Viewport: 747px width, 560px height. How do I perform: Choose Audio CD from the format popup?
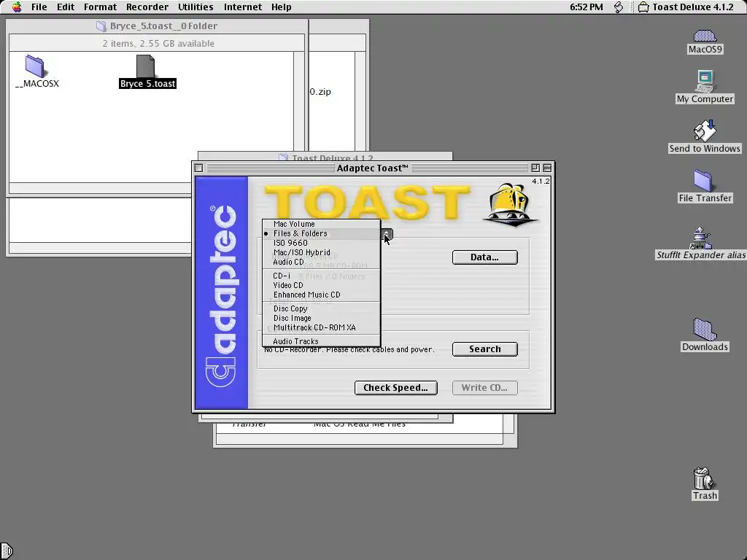[322, 262]
